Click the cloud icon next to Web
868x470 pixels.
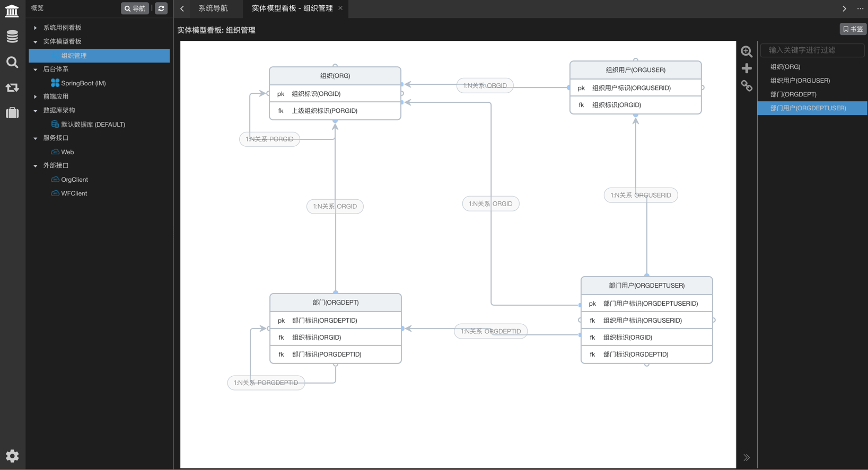(x=55, y=152)
